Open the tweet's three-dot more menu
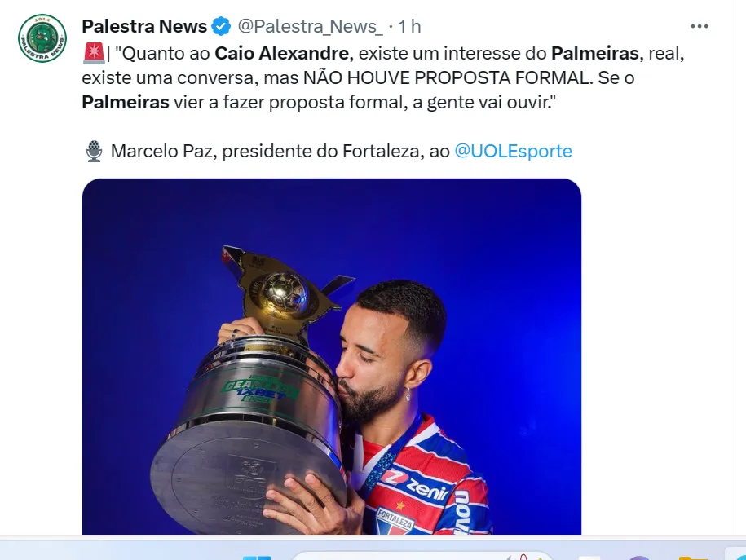The width and height of the screenshot is (746, 560). pos(700,27)
